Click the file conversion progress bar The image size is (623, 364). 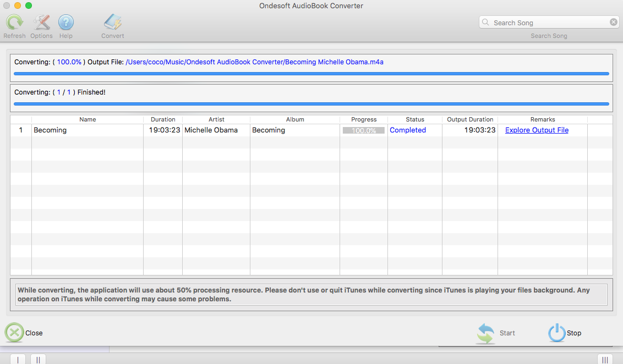point(311,74)
